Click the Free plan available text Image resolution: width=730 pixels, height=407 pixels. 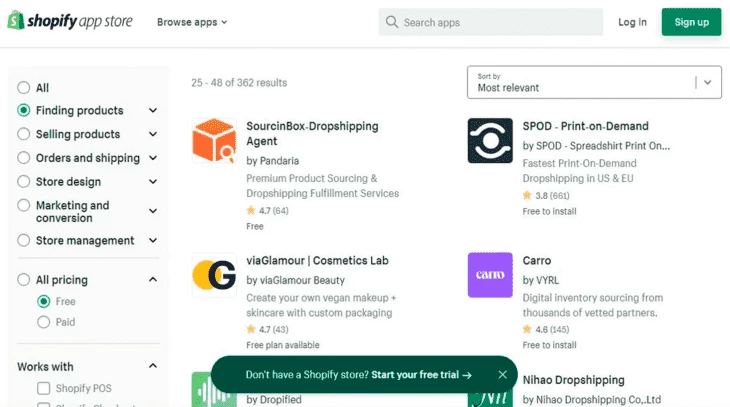pyautogui.click(x=283, y=345)
